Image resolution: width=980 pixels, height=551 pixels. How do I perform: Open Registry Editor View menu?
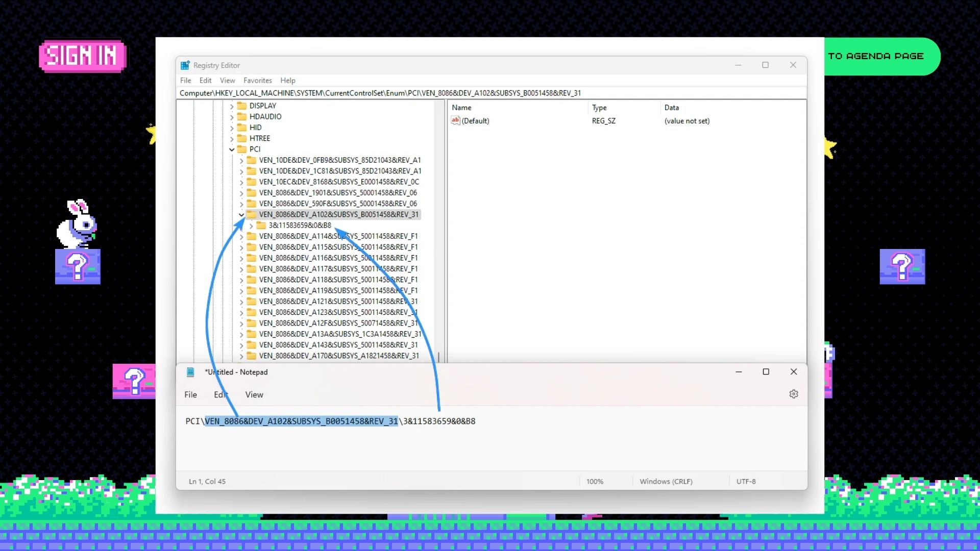(227, 81)
